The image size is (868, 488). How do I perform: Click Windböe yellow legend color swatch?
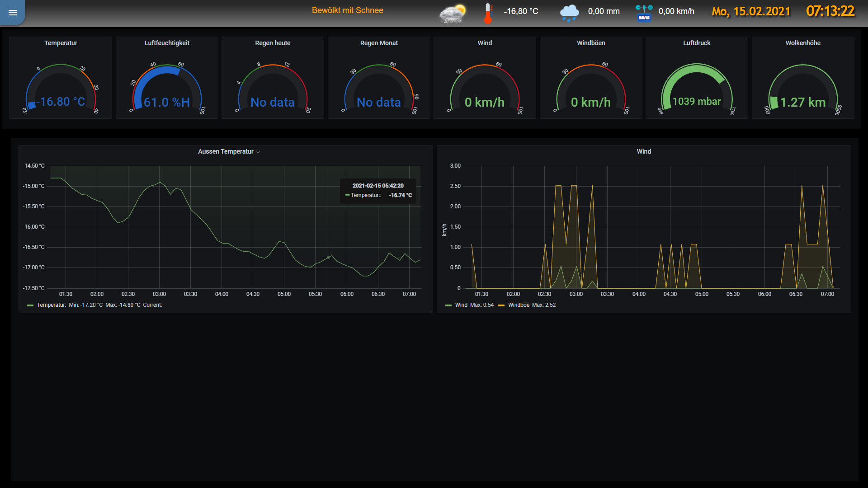(501, 305)
